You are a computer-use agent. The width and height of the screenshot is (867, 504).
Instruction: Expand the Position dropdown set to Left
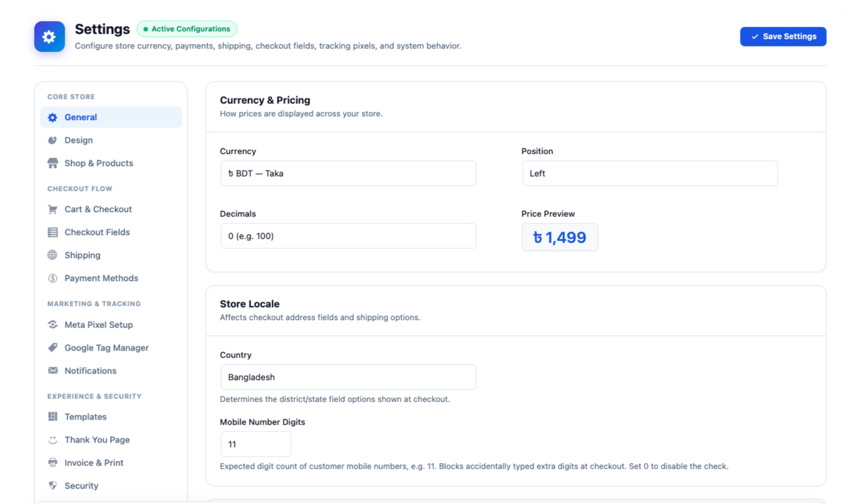[x=650, y=173]
